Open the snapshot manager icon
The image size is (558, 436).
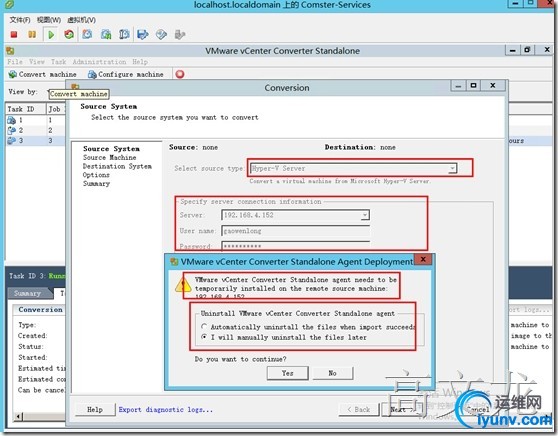tap(124, 35)
